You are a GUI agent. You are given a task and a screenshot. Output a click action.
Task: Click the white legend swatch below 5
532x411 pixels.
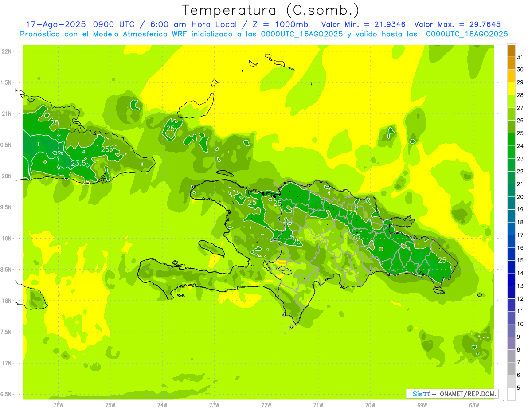point(511,394)
